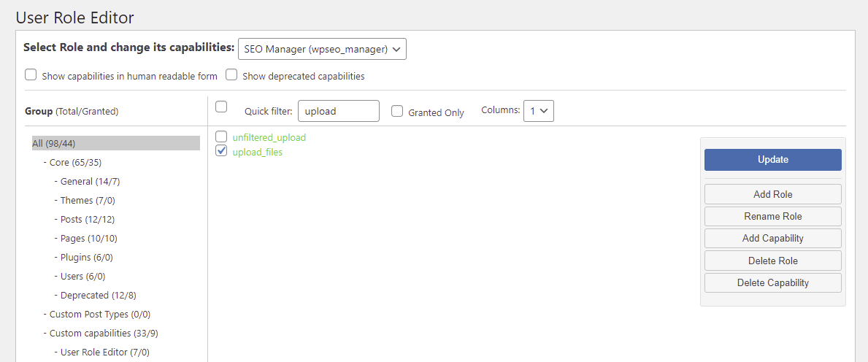868x362 pixels.
Task: Toggle Show deprecated capabilities checkbox
Action: (x=231, y=75)
